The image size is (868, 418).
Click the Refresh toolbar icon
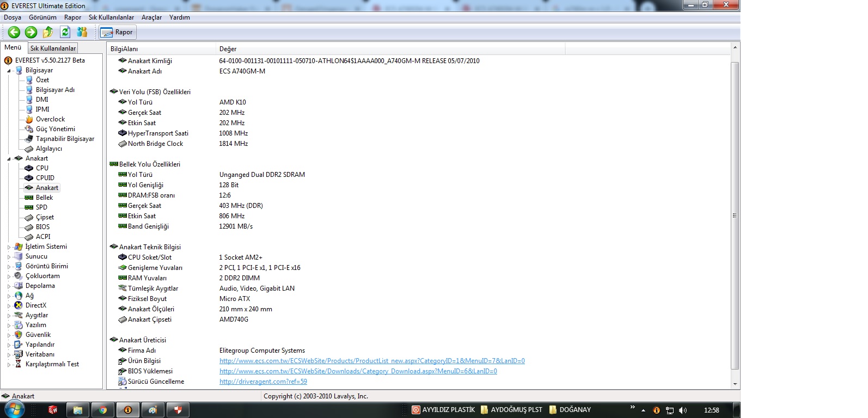coord(65,32)
